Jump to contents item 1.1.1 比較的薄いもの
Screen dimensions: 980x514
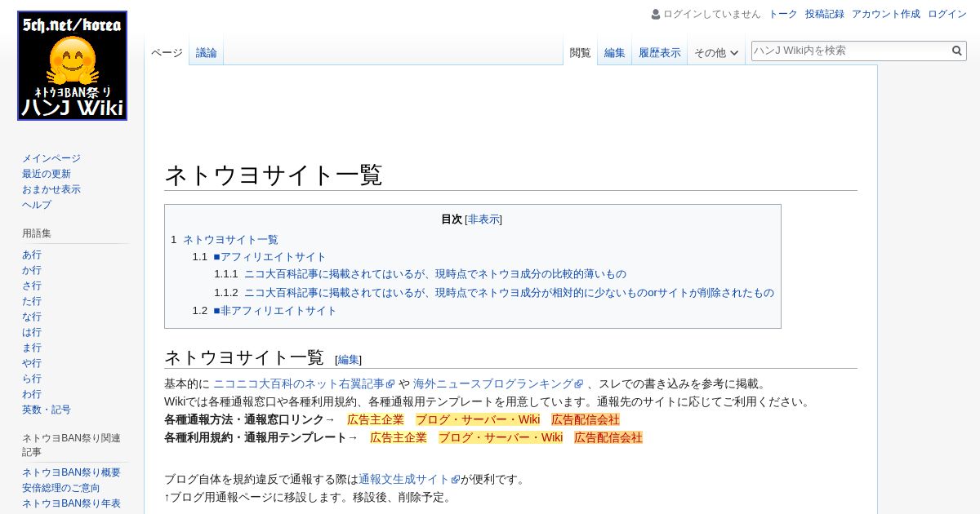pyautogui.click(x=421, y=274)
